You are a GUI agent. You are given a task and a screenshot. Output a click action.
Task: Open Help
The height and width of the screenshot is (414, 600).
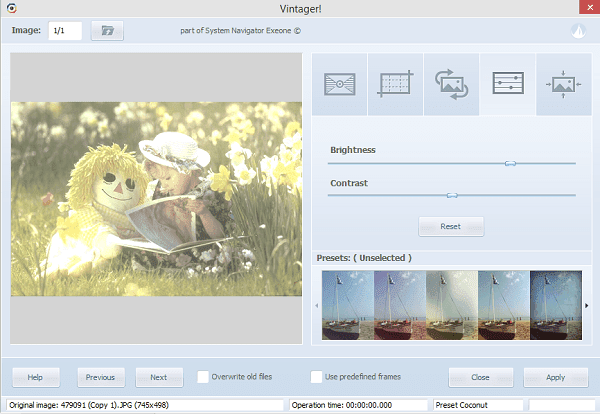point(36,377)
